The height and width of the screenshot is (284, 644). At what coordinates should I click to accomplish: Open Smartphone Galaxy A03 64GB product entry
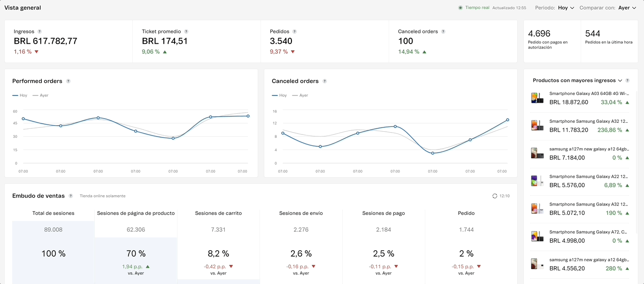click(x=582, y=98)
